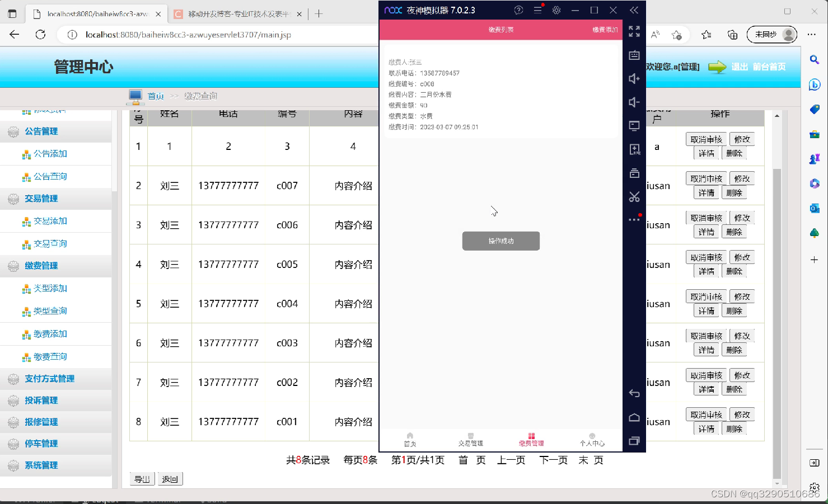Tap Nox Android back arrow
Viewport: 828px width, 504px height.
click(x=634, y=393)
